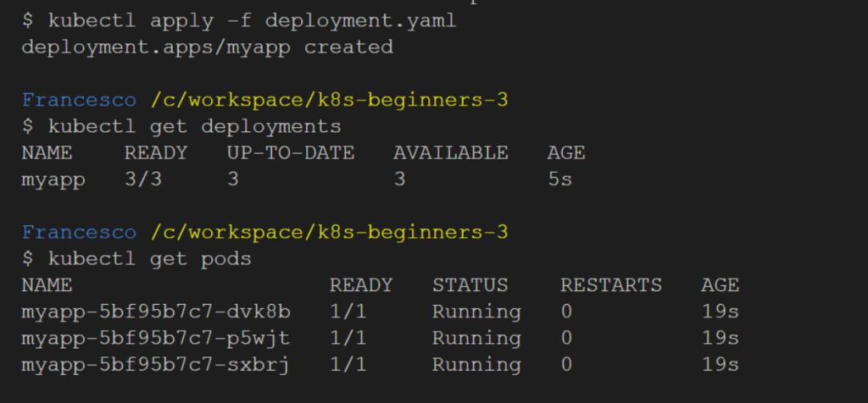This screenshot has height=403, width=868.
Task: Click the RESTARTS column header
Action: [610, 285]
